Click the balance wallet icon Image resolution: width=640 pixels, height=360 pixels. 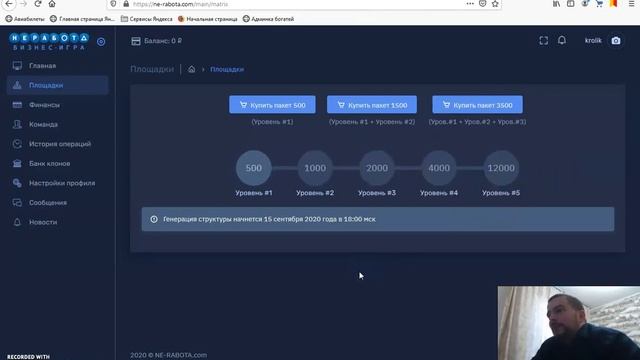click(x=136, y=41)
